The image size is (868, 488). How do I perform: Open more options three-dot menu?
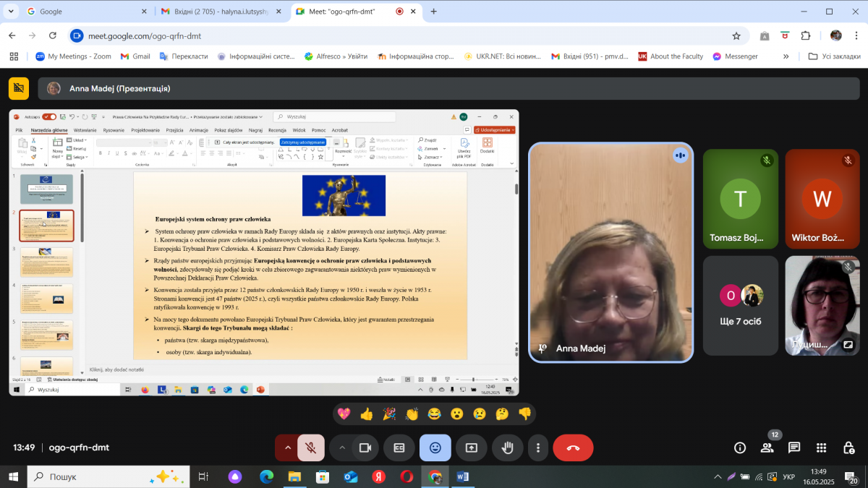(x=537, y=448)
